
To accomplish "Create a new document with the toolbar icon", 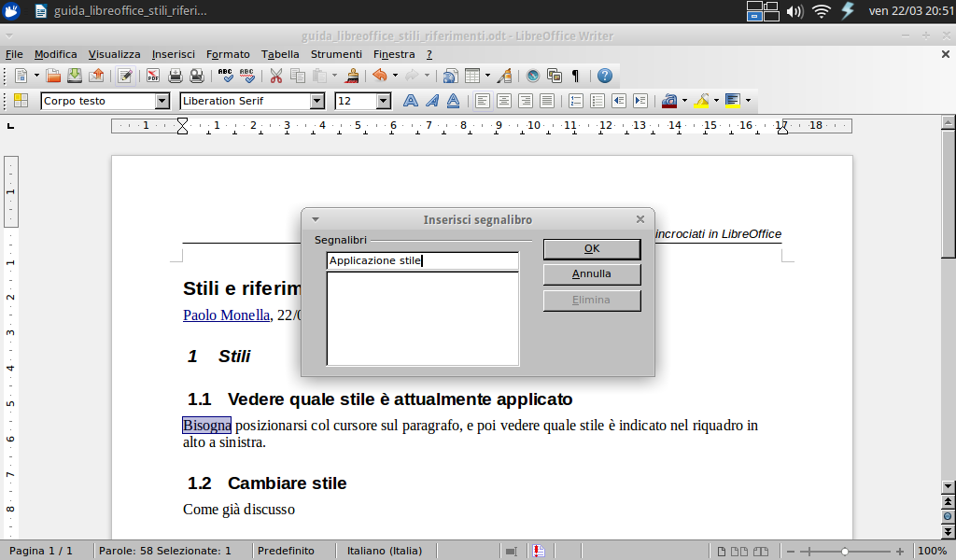I will (x=21, y=76).
